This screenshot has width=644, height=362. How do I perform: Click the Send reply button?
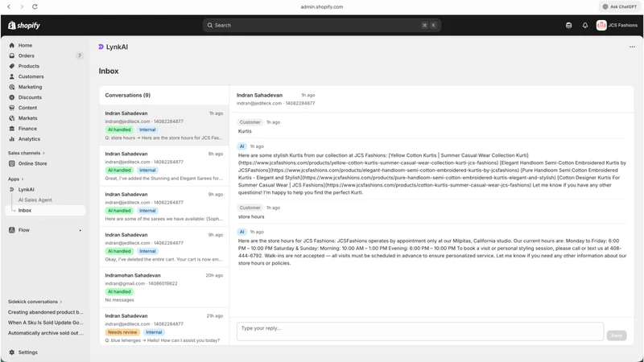point(617,335)
